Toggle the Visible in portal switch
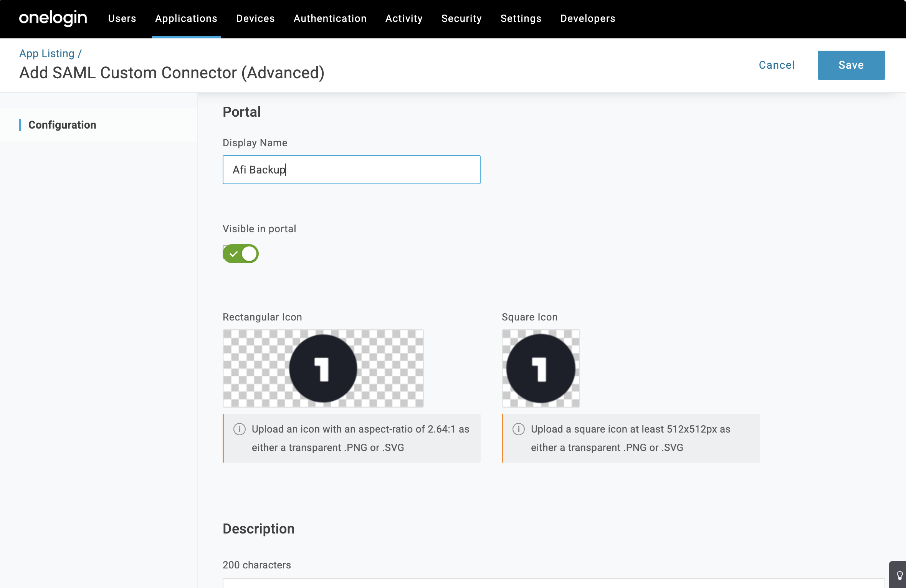Image resolution: width=906 pixels, height=588 pixels. 240,254
